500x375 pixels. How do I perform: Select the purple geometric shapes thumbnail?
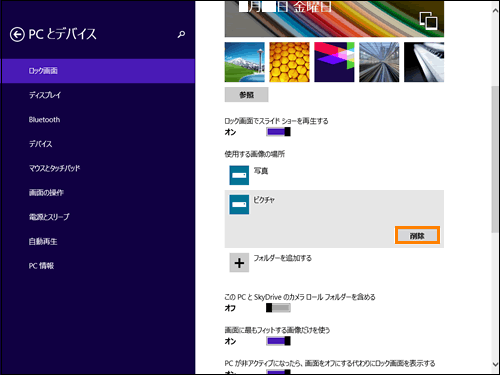334,62
